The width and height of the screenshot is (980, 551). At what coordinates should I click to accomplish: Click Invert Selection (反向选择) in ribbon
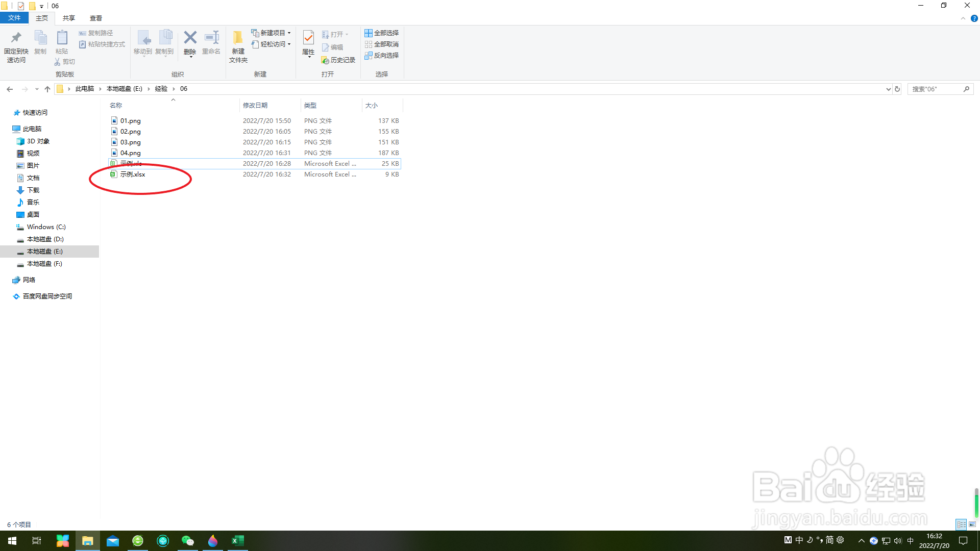pyautogui.click(x=382, y=56)
